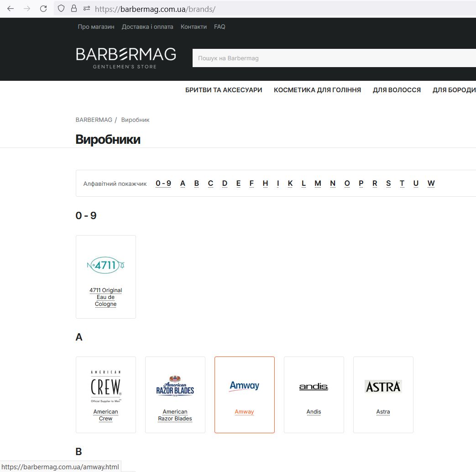Open Доставка і оплата link
This screenshot has width=476, height=472.
click(x=147, y=27)
